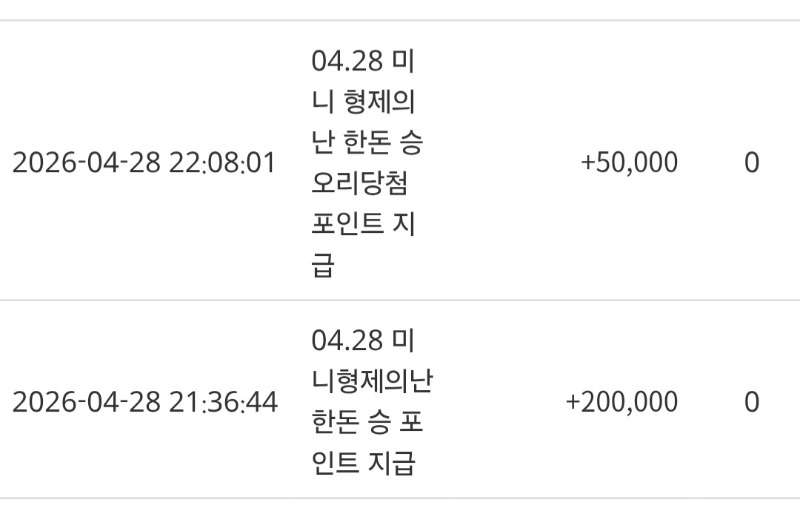Click the 오리당첨 text line
The height and width of the screenshot is (514, 800).
(x=359, y=188)
